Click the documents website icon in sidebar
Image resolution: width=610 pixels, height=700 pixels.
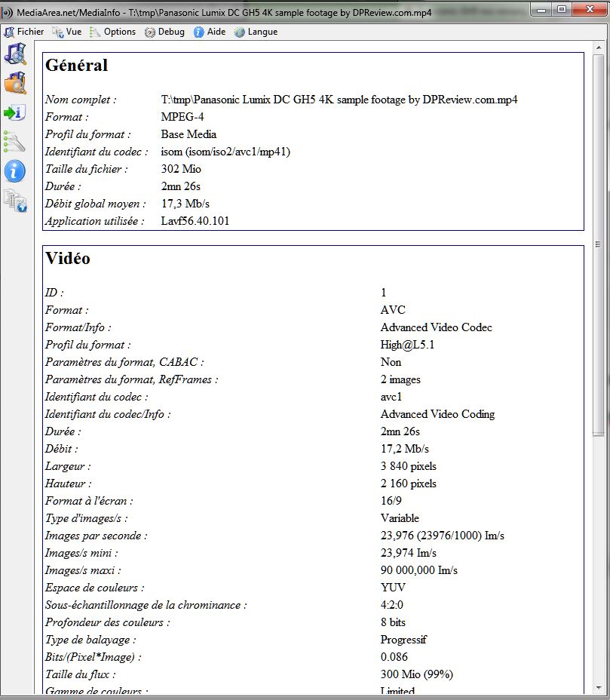(16, 201)
